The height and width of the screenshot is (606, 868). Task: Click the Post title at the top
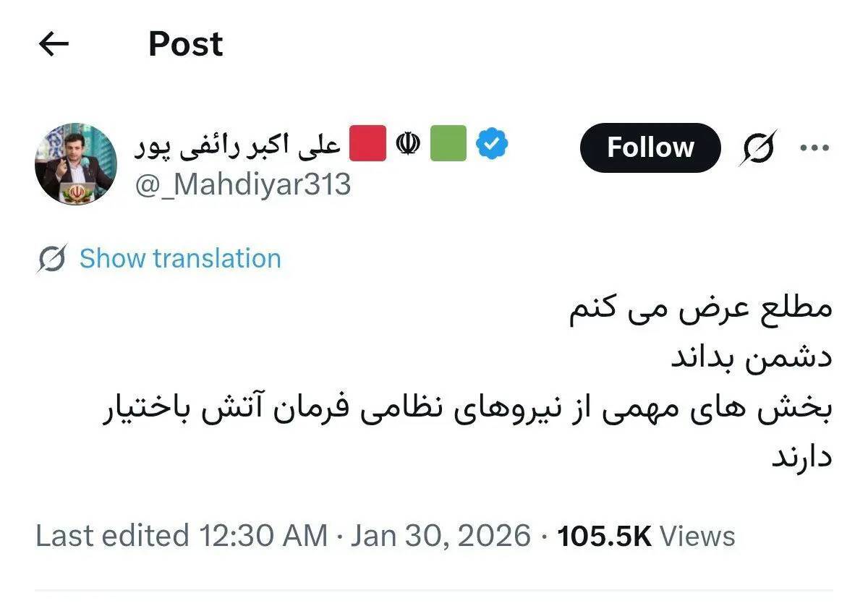(x=184, y=44)
